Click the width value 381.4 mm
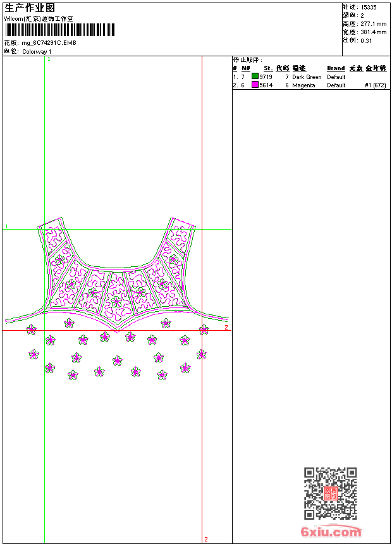The image size is (392, 544). [373, 32]
